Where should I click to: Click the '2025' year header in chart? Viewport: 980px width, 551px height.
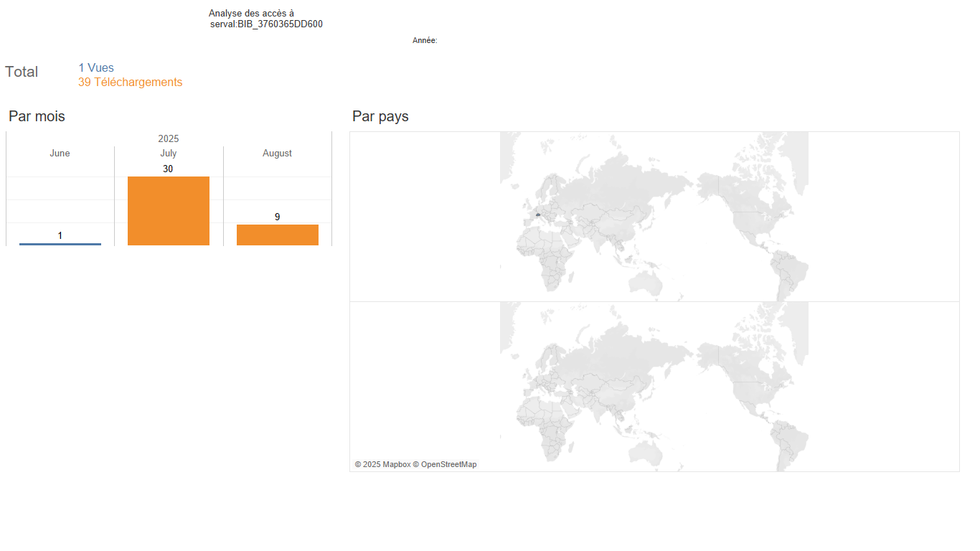[169, 138]
